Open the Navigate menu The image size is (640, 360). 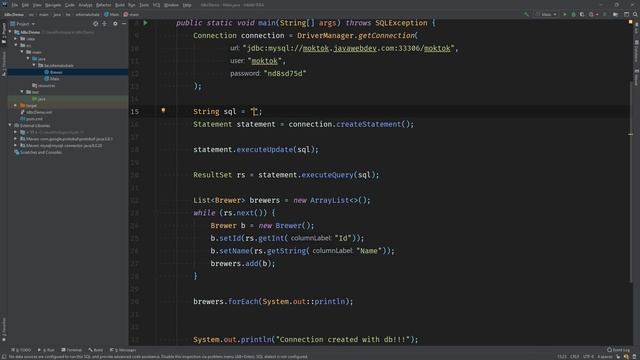(x=53, y=5)
